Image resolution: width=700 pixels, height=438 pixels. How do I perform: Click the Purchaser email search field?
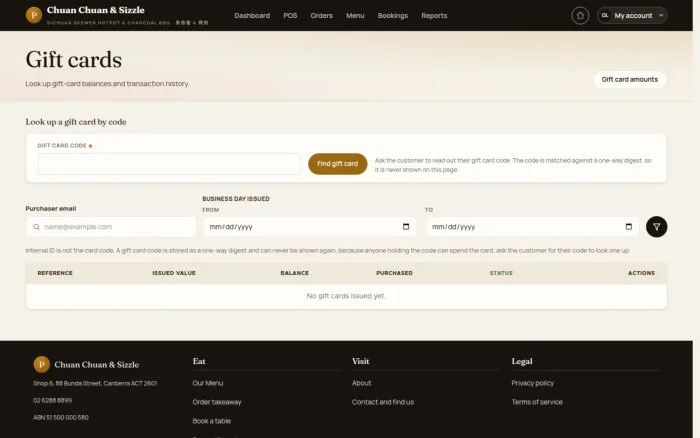click(111, 227)
